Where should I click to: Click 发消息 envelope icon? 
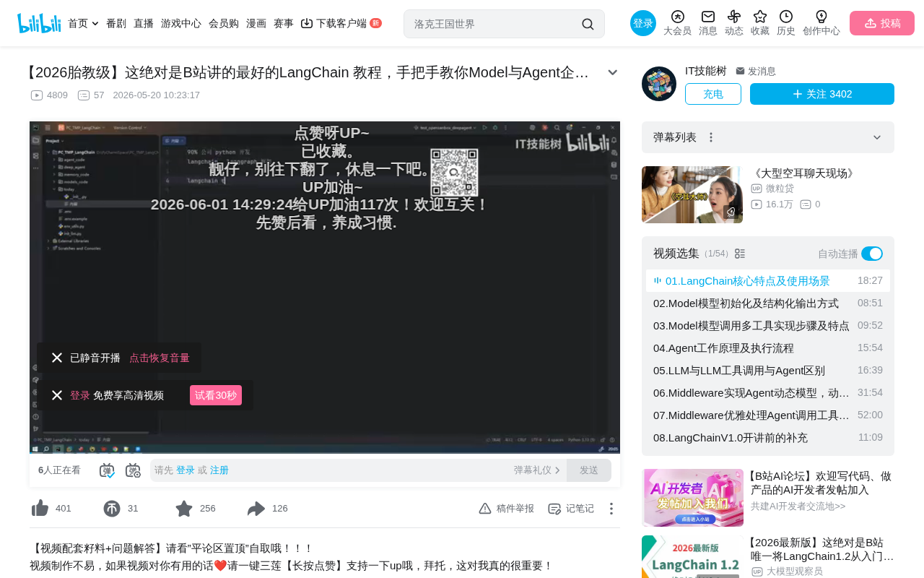(740, 71)
